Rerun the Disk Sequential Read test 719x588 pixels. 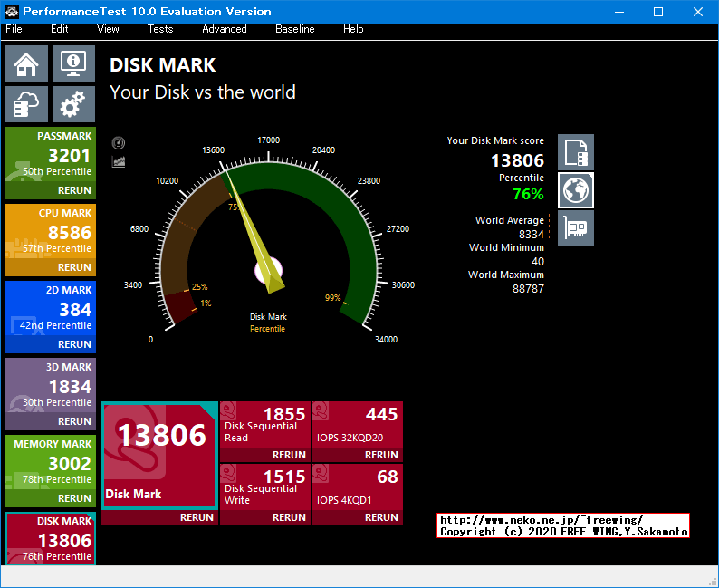coord(289,455)
